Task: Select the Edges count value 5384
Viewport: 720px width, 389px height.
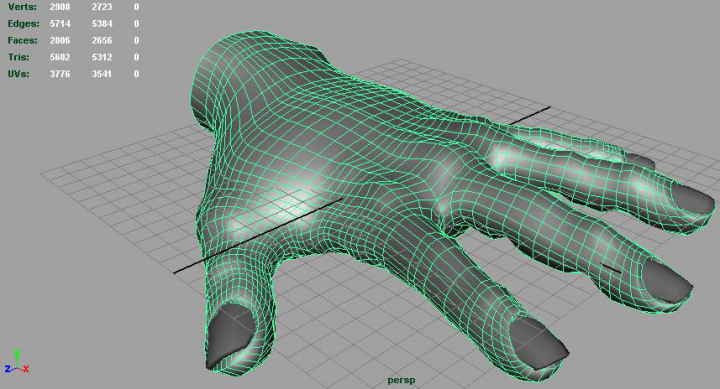Action: (x=101, y=23)
